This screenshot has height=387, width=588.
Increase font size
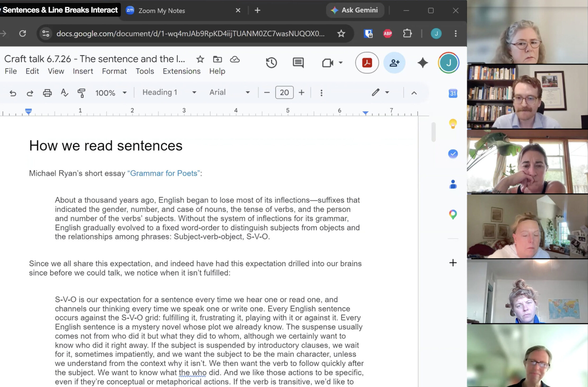coord(302,93)
